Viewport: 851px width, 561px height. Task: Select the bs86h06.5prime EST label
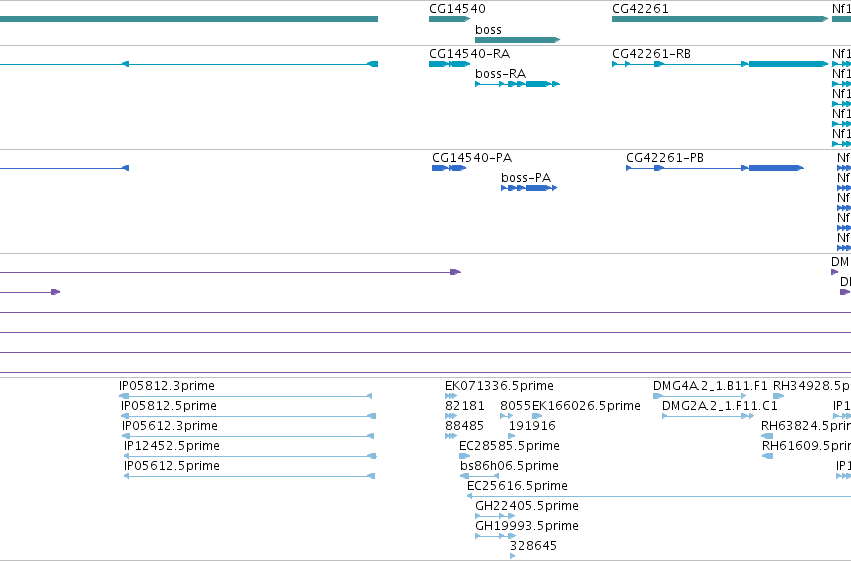[509, 466]
